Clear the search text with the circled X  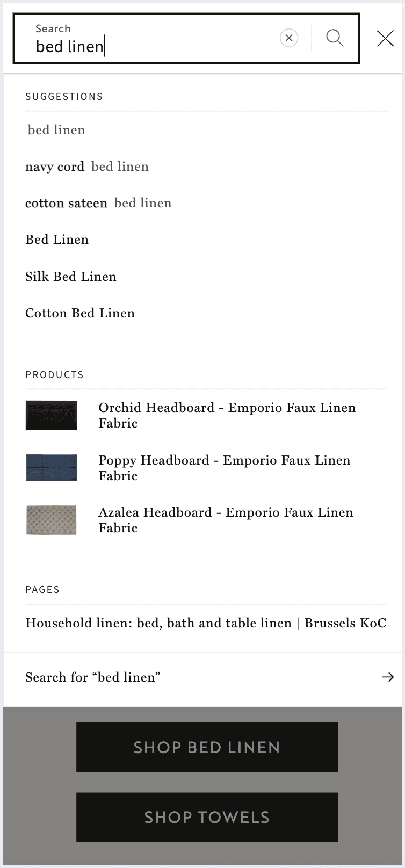click(x=289, y=38)
